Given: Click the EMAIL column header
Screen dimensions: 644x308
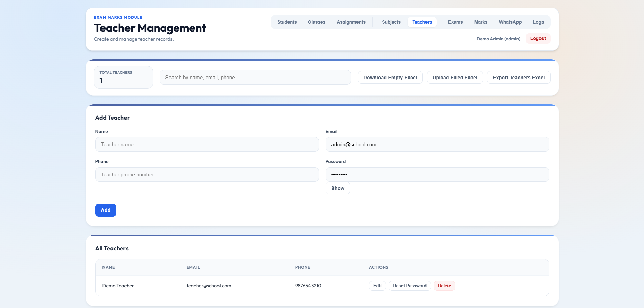Looking at the screenshot, I should point(193,267).
